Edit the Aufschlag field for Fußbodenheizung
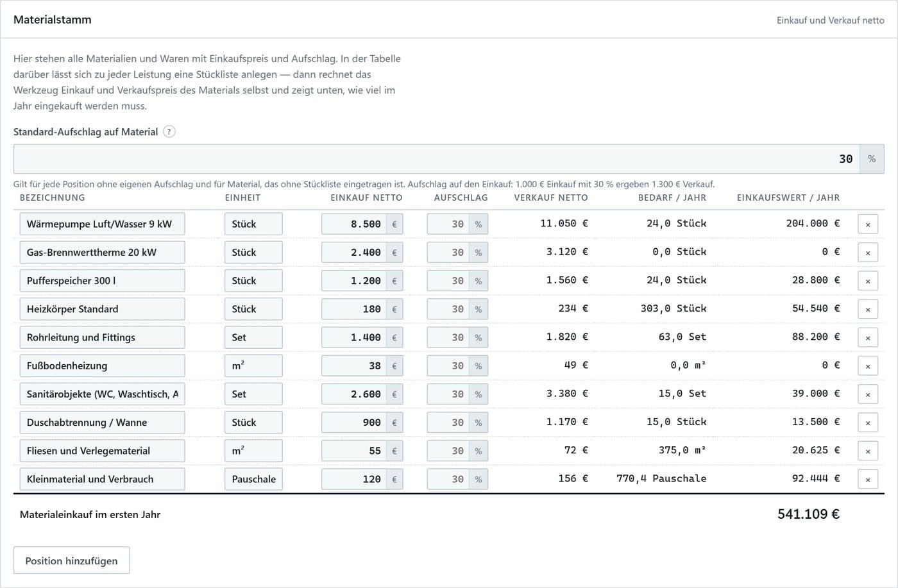The image size is (898, 588). click(x=448, y=365)
